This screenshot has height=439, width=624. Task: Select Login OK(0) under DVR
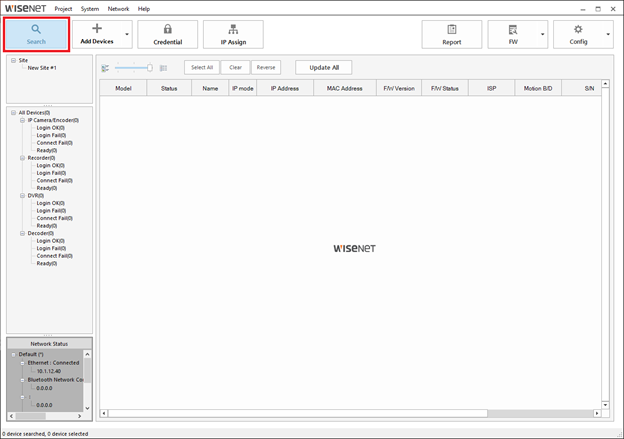[x=51, y=203]
